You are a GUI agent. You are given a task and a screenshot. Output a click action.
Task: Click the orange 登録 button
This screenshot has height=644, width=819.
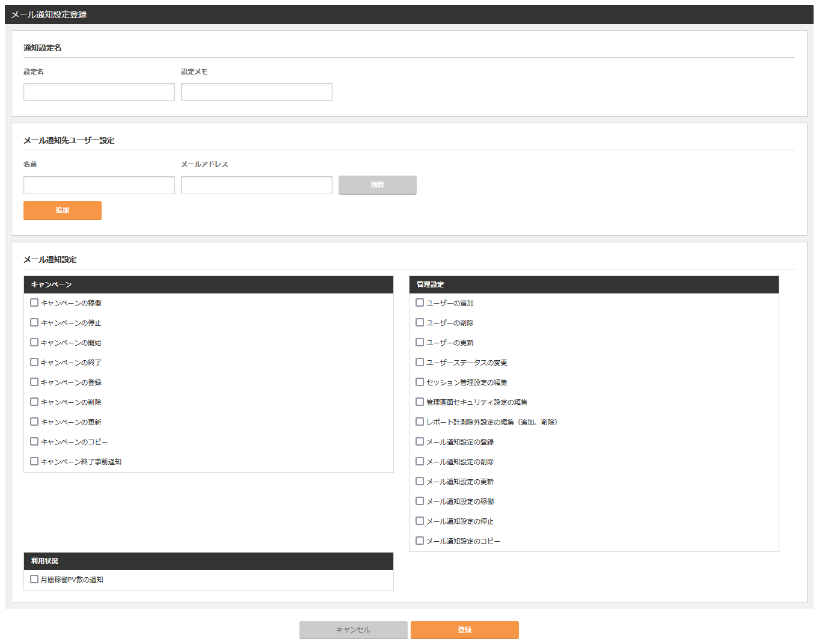click(x=465, y=630)
